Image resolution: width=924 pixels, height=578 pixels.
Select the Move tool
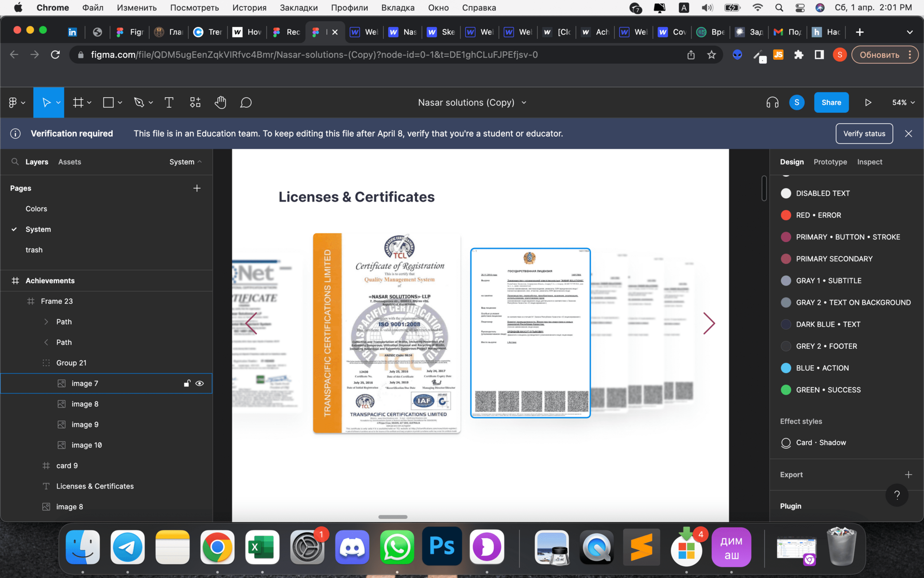(46, 103)
